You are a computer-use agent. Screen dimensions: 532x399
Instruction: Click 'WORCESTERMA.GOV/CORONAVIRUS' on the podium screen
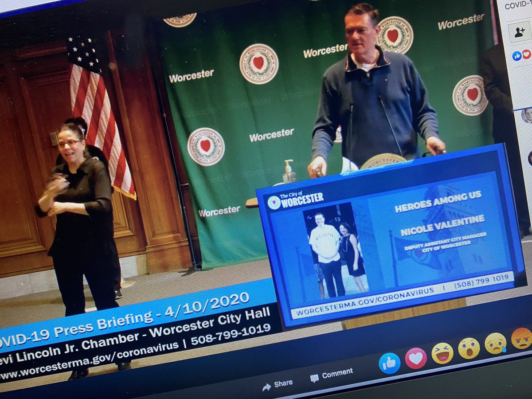(x=366, y=301)
